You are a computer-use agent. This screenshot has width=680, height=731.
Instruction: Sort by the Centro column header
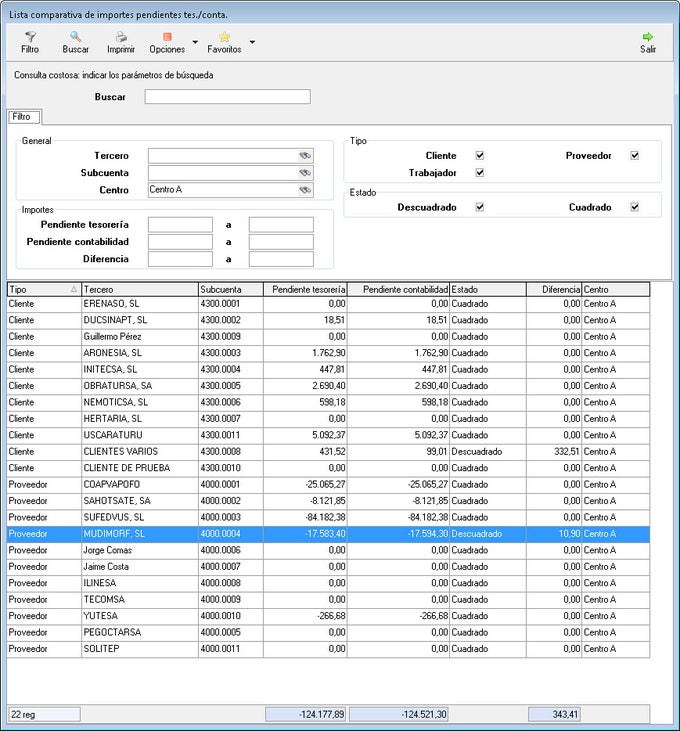(x=616, y=290)
